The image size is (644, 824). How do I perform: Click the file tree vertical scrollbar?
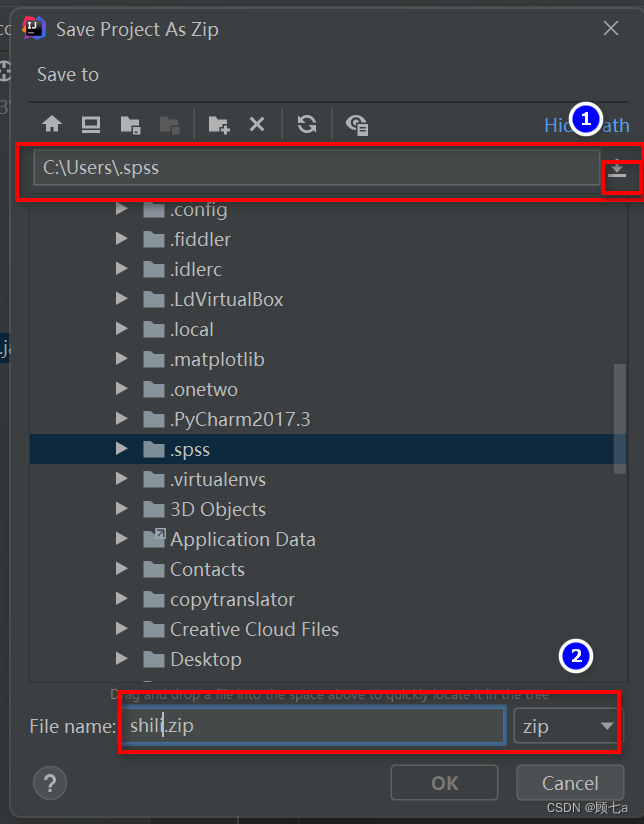tap(620, 418)
